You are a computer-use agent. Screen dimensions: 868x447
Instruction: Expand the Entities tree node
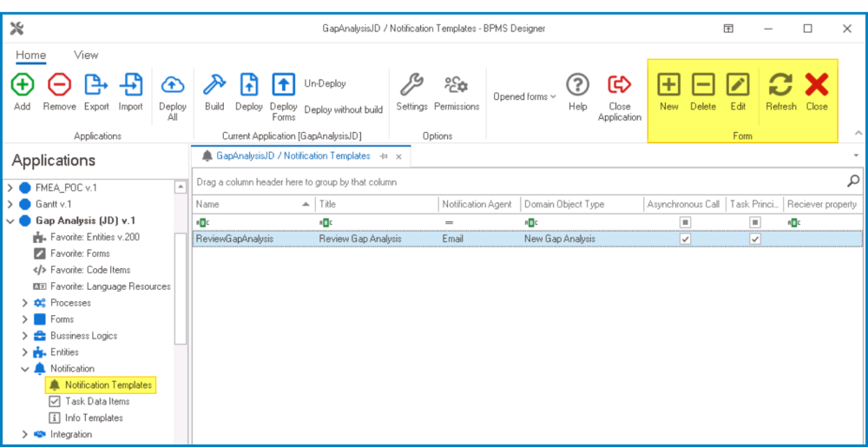coord(24,352)
